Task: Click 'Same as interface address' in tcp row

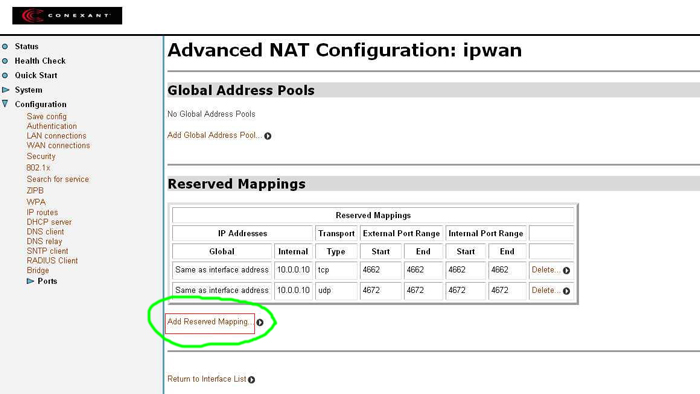Action: (x=222, y=270)
